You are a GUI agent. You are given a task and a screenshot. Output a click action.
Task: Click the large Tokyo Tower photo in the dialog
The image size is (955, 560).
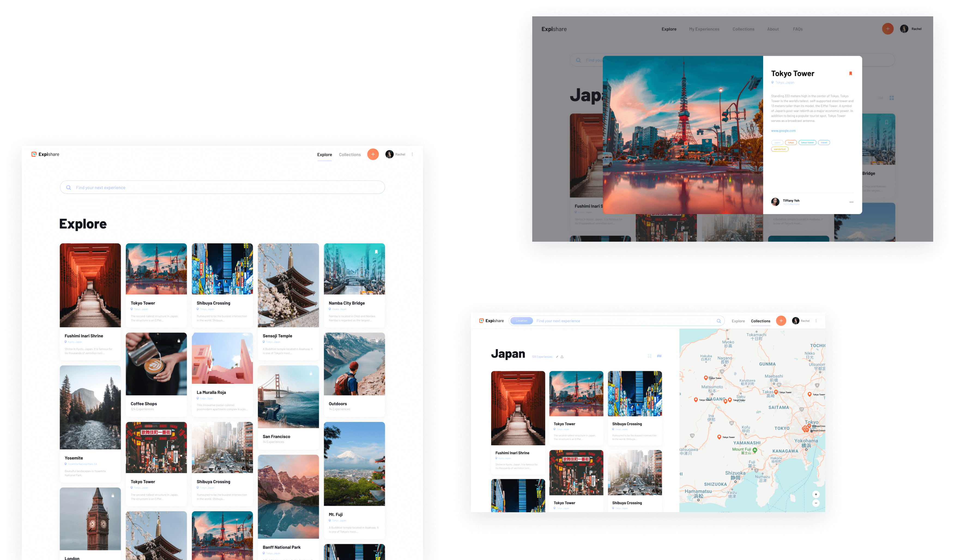tap(682, 135)
